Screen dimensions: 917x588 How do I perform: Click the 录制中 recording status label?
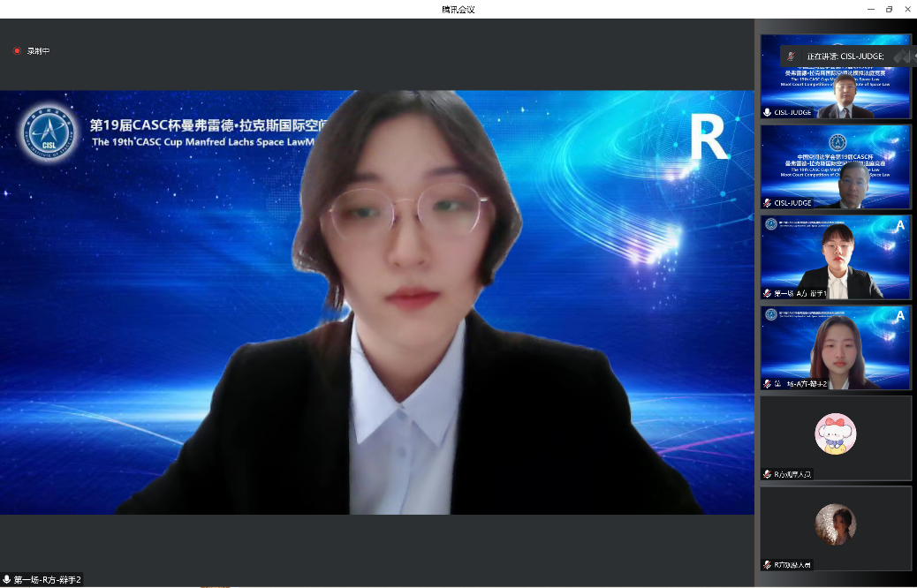click(38, 51)
